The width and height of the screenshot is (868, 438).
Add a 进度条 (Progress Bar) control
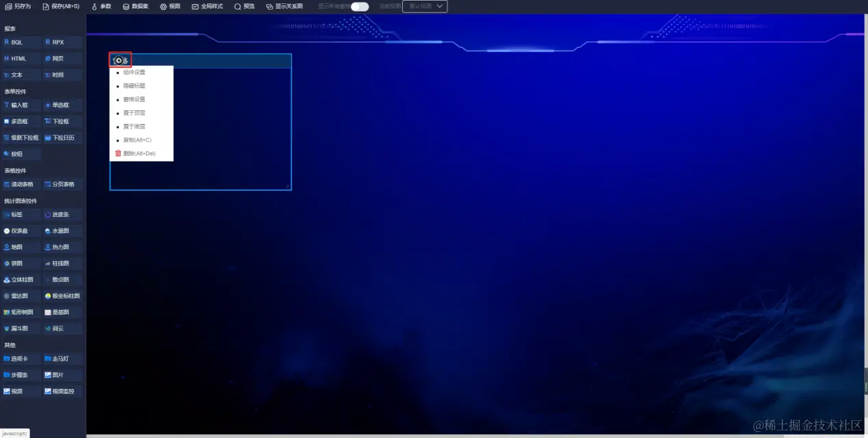click(x=62, y=215)
